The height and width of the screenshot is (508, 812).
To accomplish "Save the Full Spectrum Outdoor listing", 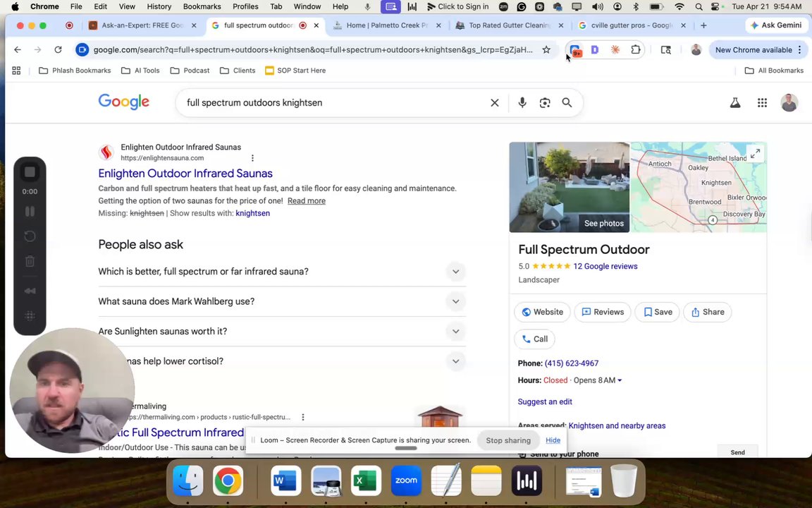I will (x=657, y=312).
